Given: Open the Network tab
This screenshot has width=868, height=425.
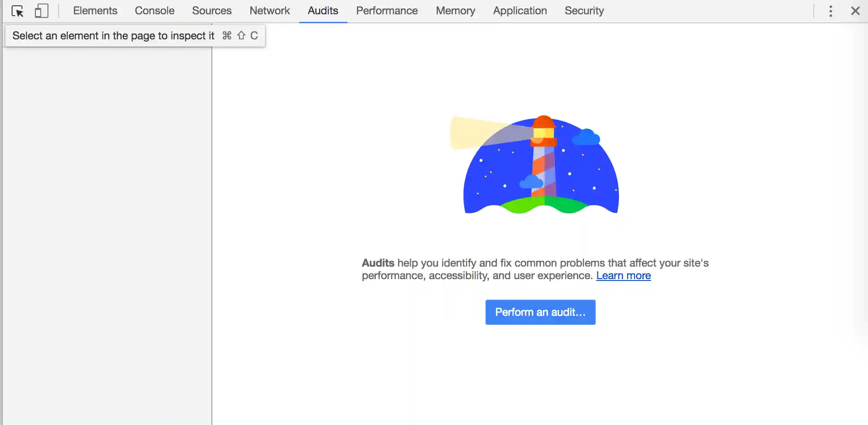Looking at the screenshot, I should tap(270, 11).
